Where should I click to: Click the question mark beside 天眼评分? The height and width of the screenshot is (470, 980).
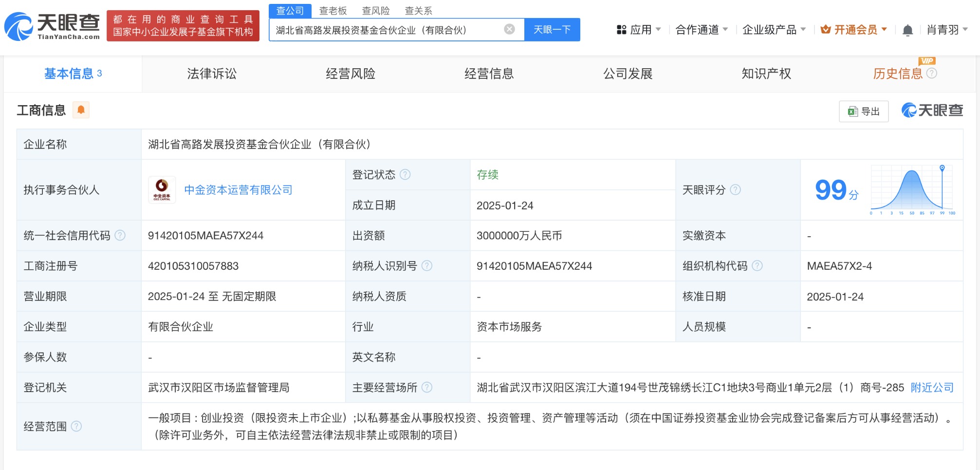pos(736,190)
